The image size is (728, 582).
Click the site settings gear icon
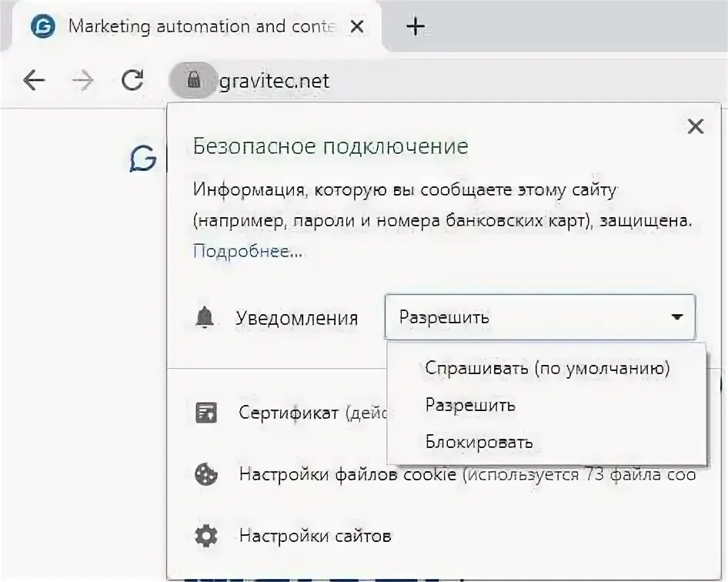(x=206, y=536)
